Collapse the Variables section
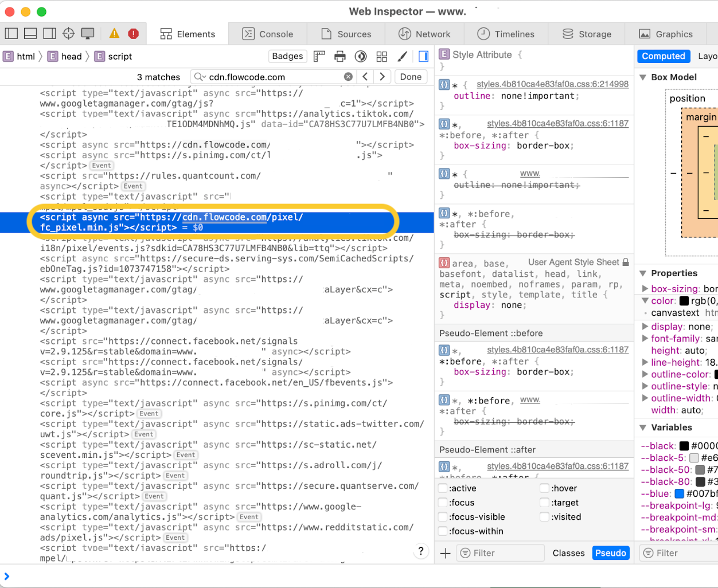Screen dimensions: 718x588 point(642,427)
